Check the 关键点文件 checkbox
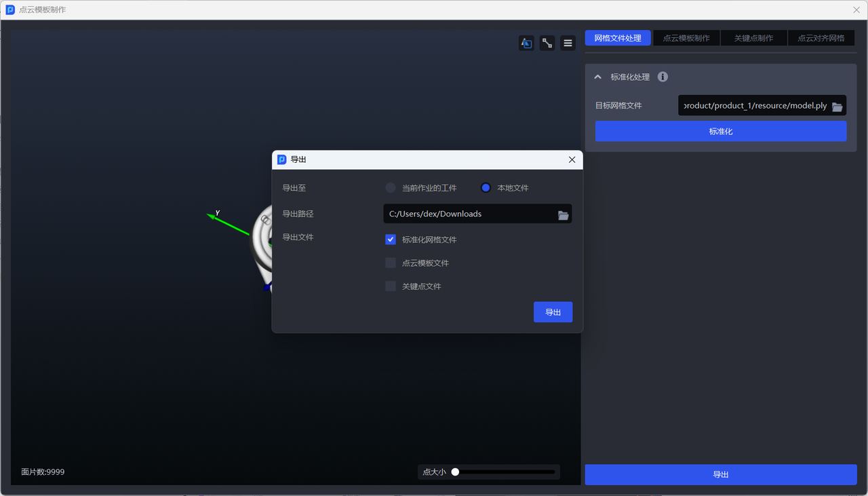Image resolution: width=868 pixels, height=496 pixels. click(x=391, y=286)
